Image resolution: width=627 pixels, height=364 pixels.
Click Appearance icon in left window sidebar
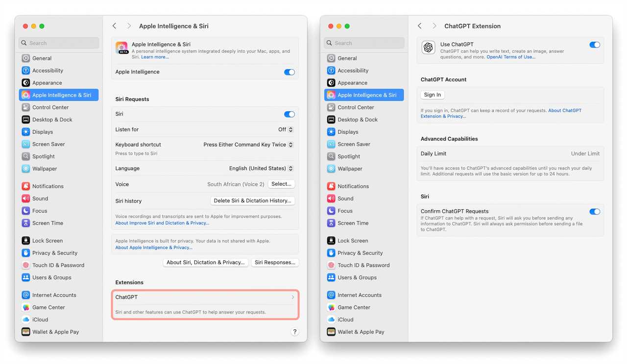[x=26, y=83]
